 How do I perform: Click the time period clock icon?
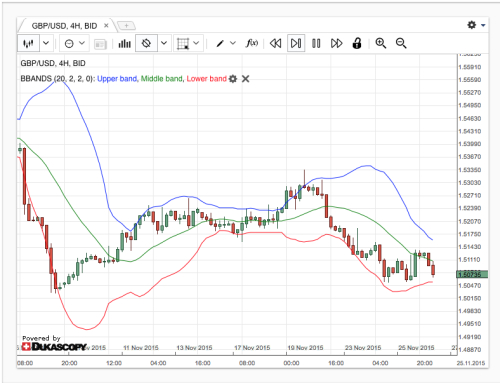tap(69, 43)
